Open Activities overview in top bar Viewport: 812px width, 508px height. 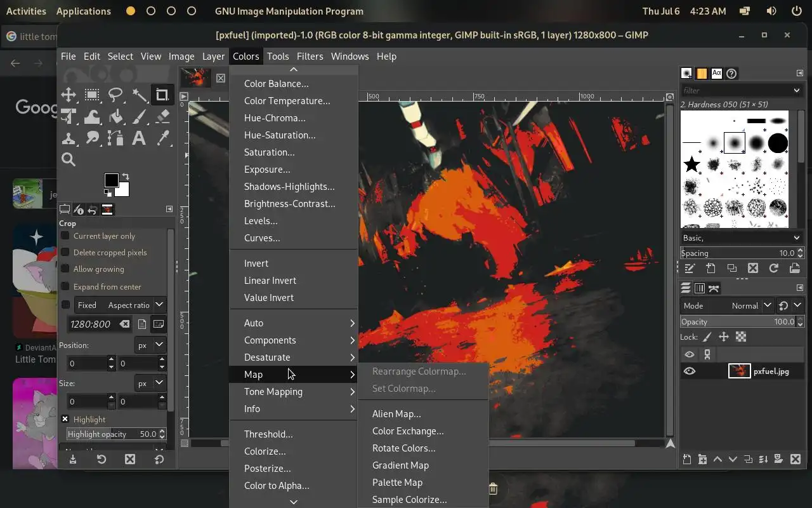point(26,11)
